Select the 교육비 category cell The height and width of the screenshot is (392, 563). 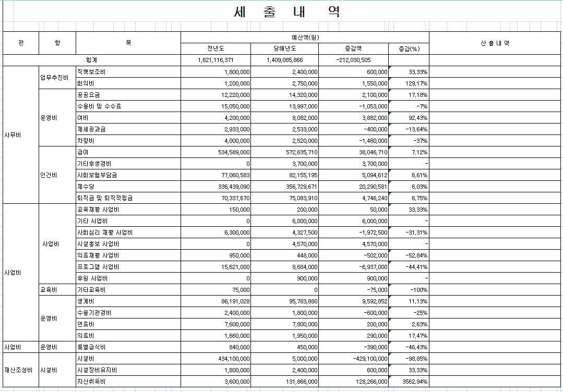(x=49, y=290)
